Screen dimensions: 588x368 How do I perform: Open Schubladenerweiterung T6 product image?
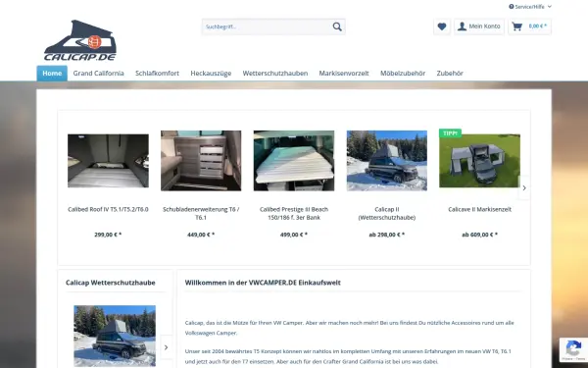(x=201, y=161)
